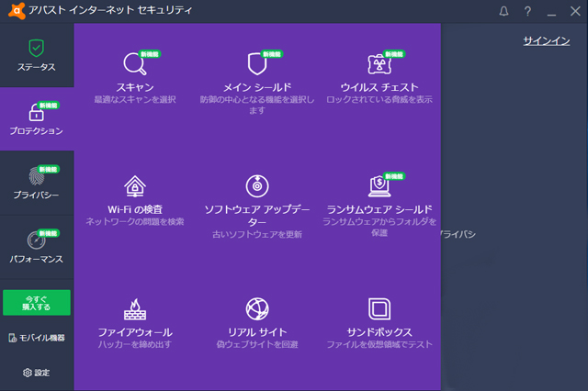Click the パフォーマンス gauge icon

click(37, 240)
